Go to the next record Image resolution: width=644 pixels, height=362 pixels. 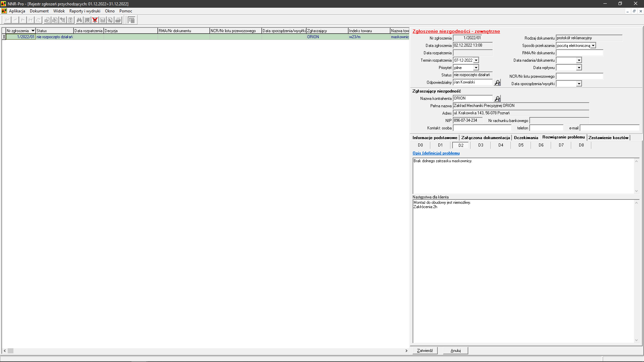22,20
